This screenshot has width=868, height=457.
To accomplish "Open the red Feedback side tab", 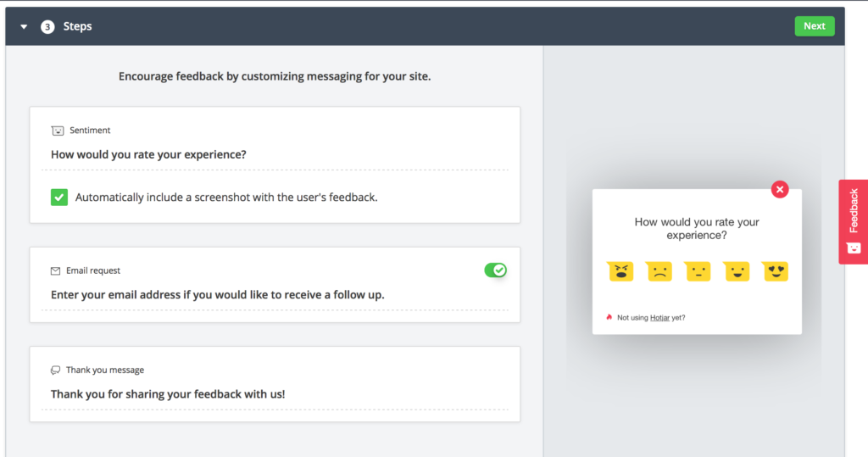I will coord(853,221).
